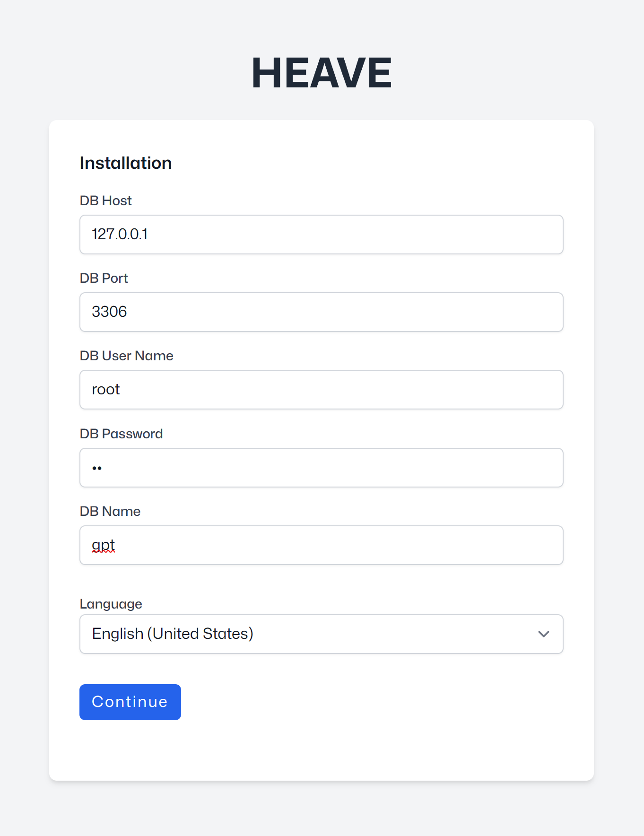Click the chevron arrow on the Language dropdown
The width and height of the screenshot is (644, 836).
[543, 634]
